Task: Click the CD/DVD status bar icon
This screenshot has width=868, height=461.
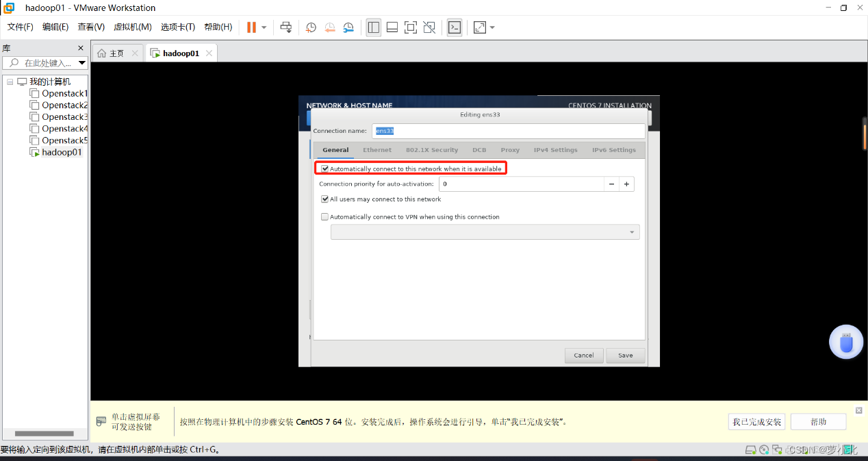Action: 764,450
